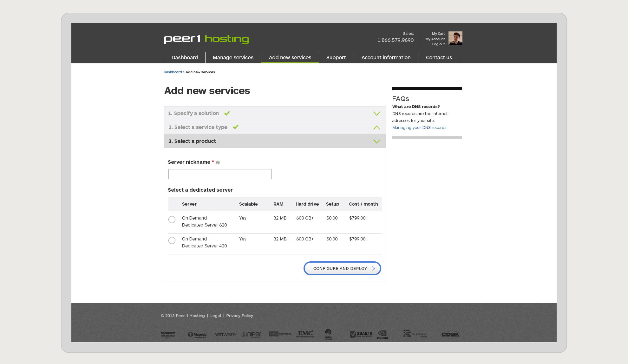Click the Peer1 Hosting logo
Screen dimensions: 628x364
[206, 39]
